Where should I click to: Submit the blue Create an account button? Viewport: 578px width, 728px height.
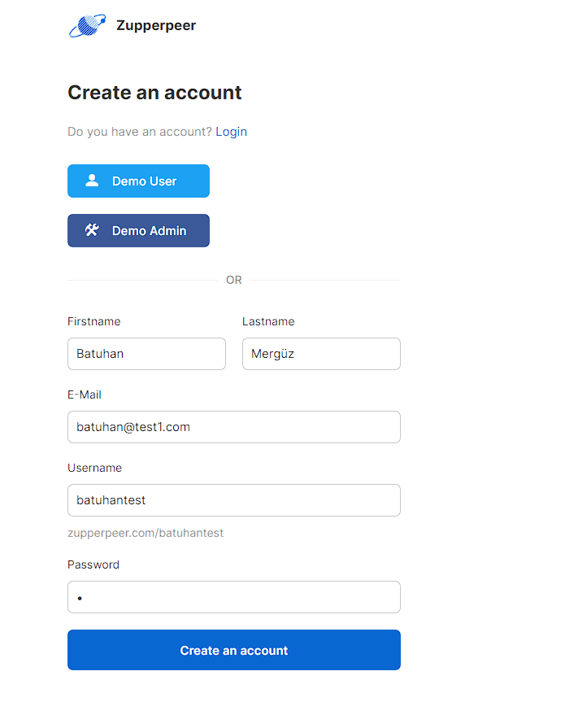tap(234, 650)
